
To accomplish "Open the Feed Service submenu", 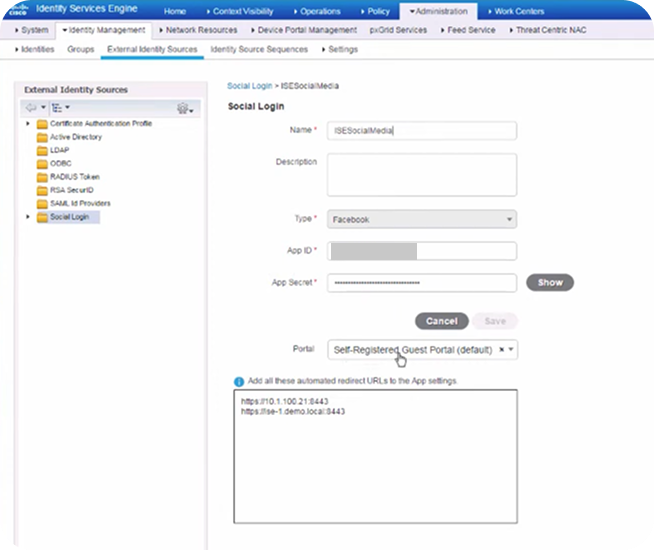I will (468, 30).
